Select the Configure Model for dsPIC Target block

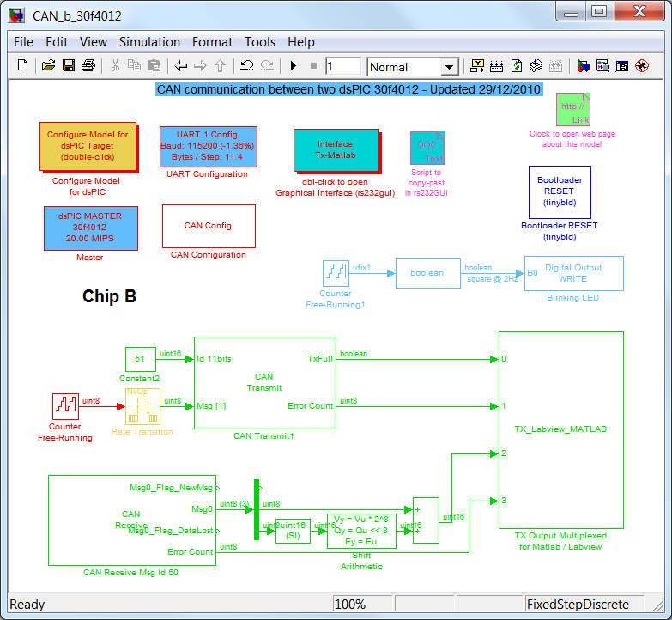click(88, 146)
